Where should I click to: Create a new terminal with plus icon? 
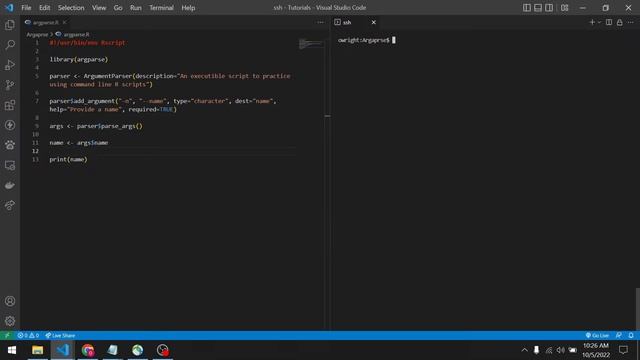click(x=592, y=22)
